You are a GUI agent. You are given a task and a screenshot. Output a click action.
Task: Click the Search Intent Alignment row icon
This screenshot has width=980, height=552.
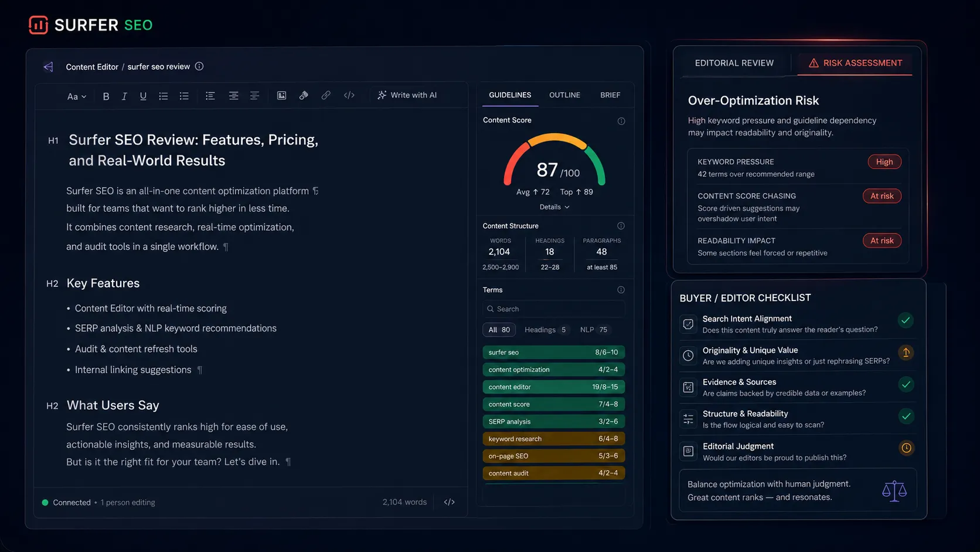pyautogui.click(x=688, y=324)
